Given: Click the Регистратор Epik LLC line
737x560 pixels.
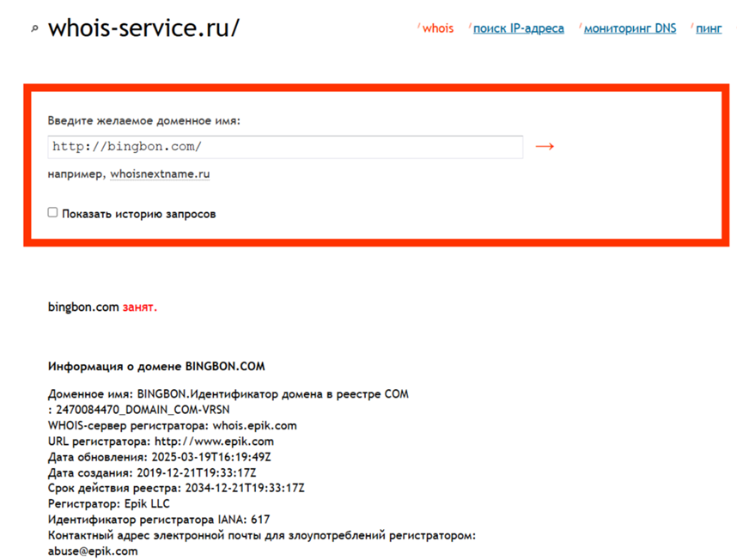Looking at the screenshot, I should (x=108, y=504).
